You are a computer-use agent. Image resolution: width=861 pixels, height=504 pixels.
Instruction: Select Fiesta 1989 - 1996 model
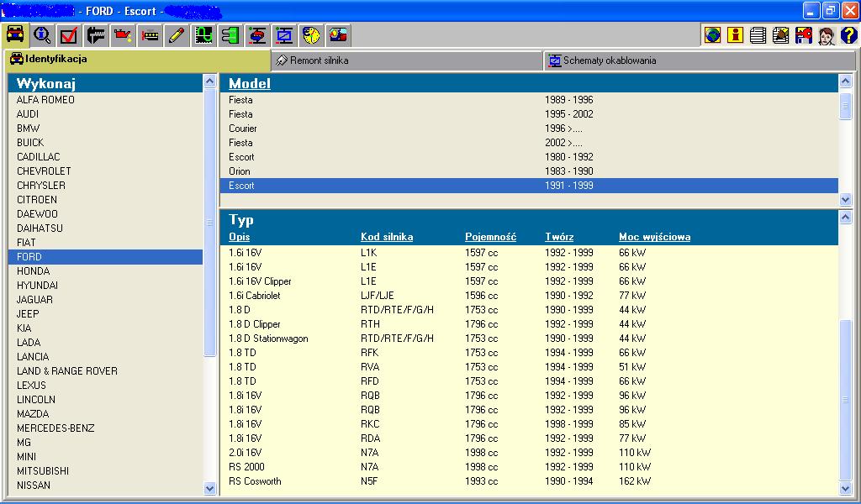click(x=529, y=100)
